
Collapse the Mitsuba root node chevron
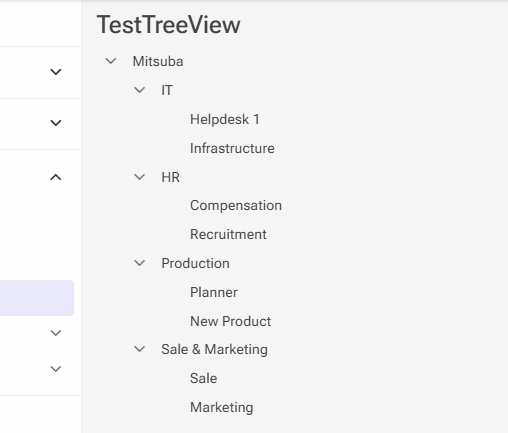click(111, 61)
